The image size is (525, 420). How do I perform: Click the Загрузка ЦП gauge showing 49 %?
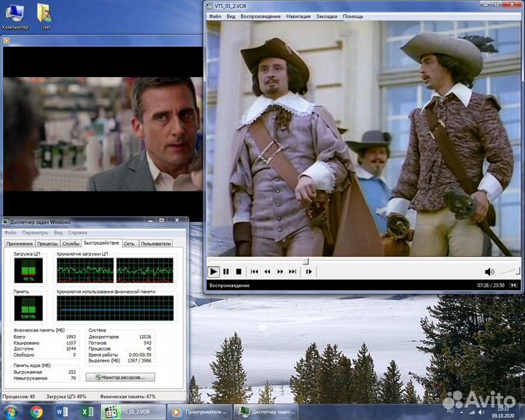pyautogui.click(x=29, y=271)
